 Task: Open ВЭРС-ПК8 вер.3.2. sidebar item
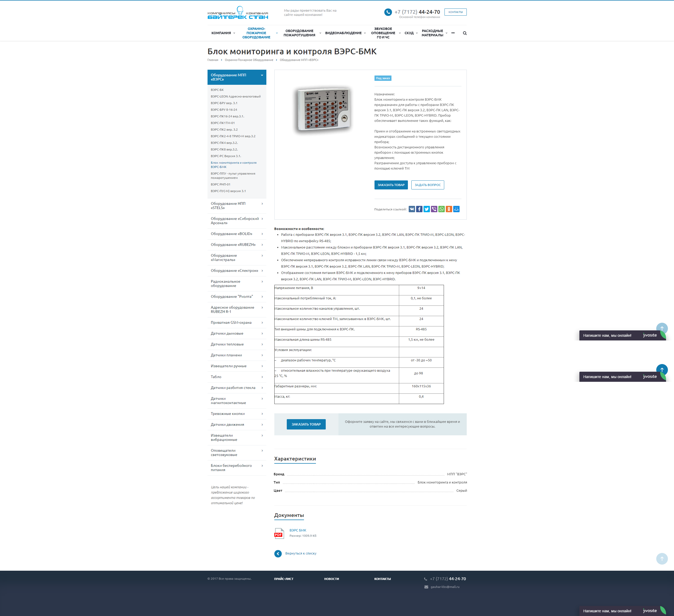224,150
